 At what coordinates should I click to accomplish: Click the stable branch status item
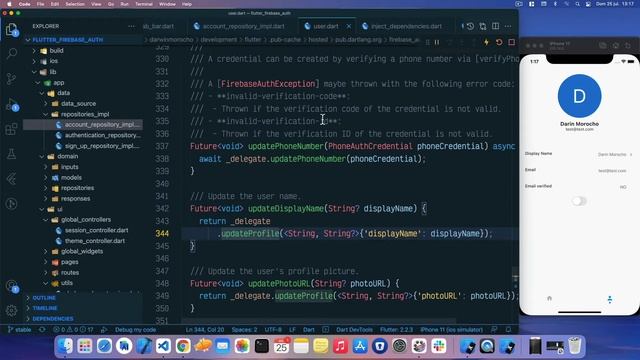[20, 330]
